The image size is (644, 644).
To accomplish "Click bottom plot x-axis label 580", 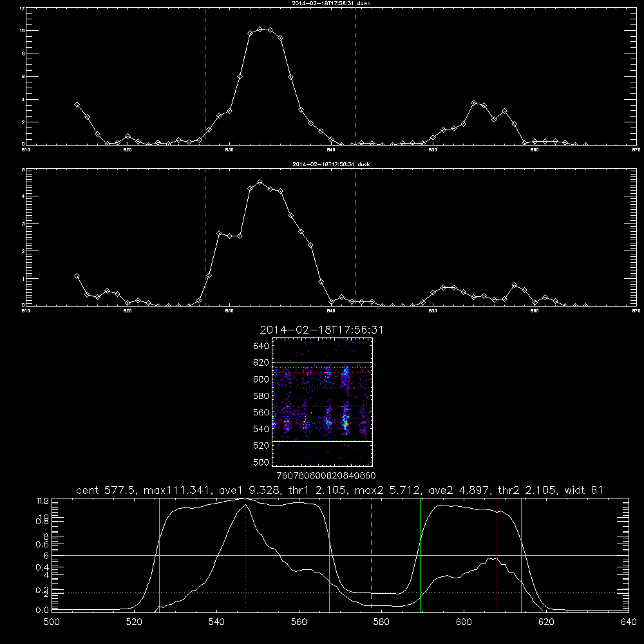I will [381, 622].
